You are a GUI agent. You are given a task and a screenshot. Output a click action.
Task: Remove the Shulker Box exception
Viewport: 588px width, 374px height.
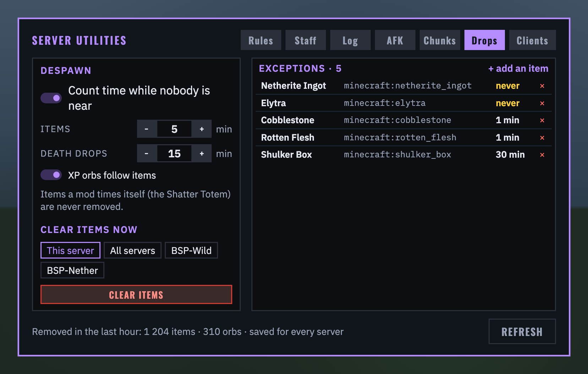pos(542,155)
